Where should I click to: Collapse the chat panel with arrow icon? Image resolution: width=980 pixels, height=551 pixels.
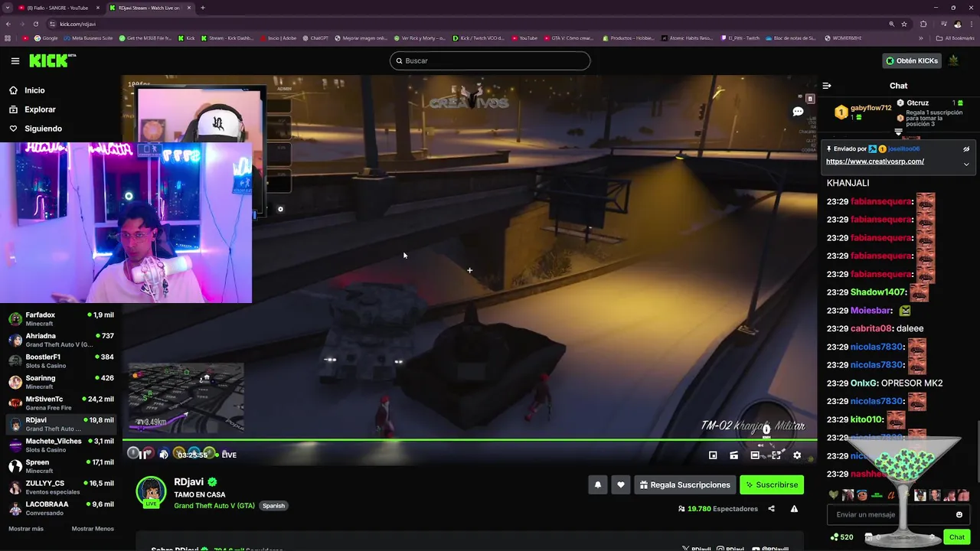[827, 86]
